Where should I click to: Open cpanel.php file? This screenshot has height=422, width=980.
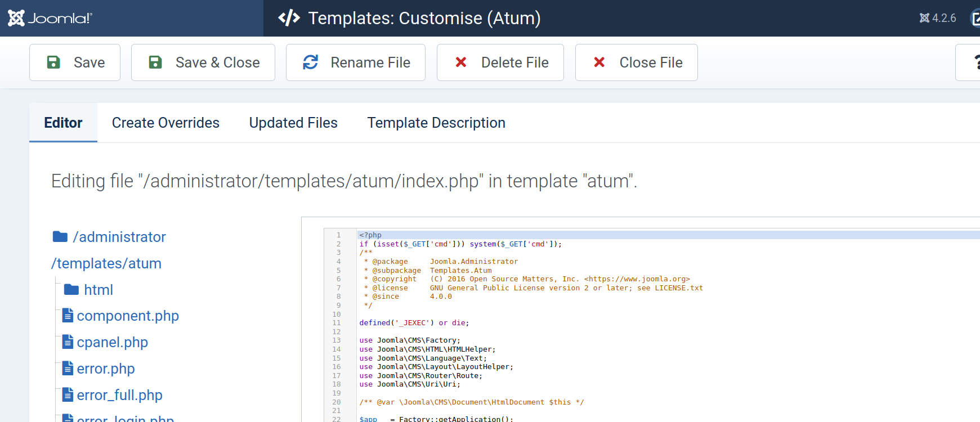(x=113, y=342)
